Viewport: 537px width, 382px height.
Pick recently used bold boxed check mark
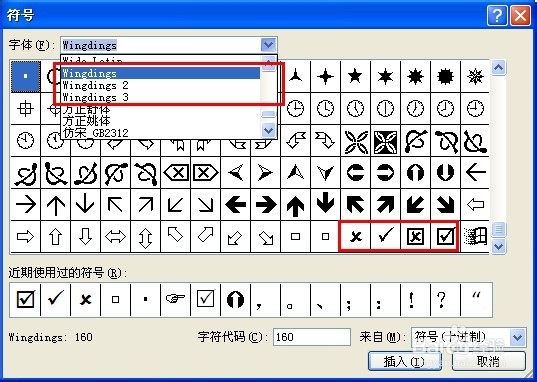(25, 299)
